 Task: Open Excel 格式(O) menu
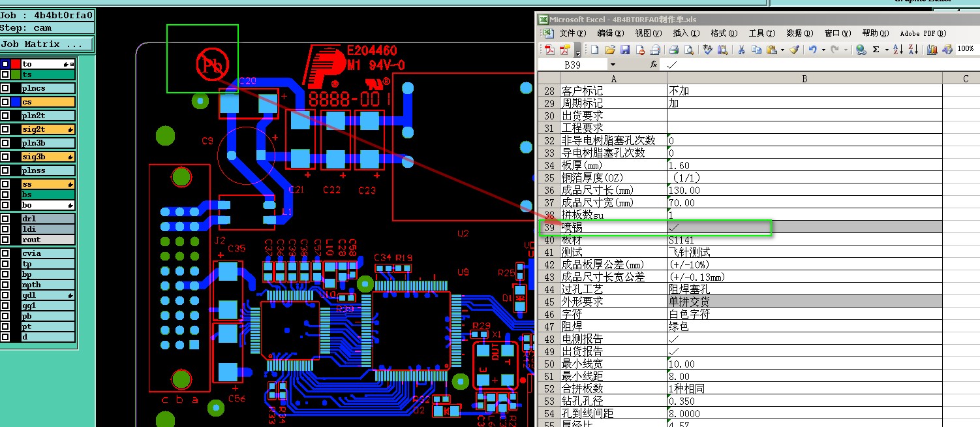pyautogui.click(x=724, y=33)
